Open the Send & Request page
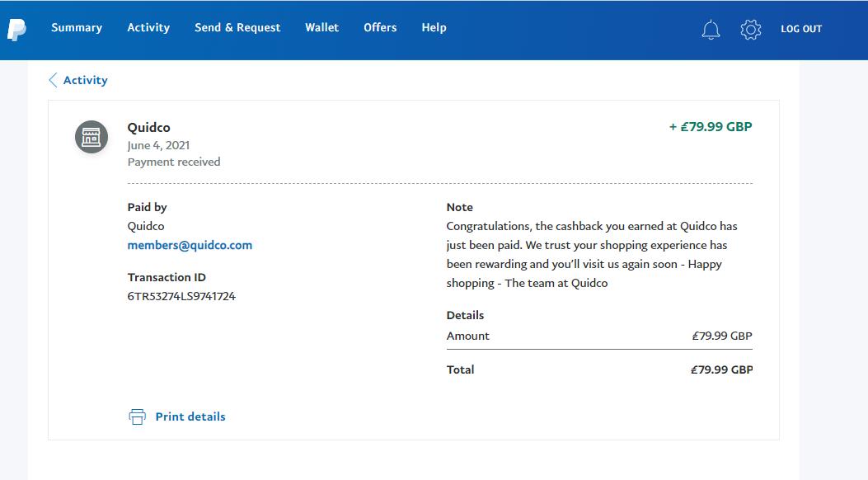The height and width of the screenshot is (480, 868). pos(237,27)
